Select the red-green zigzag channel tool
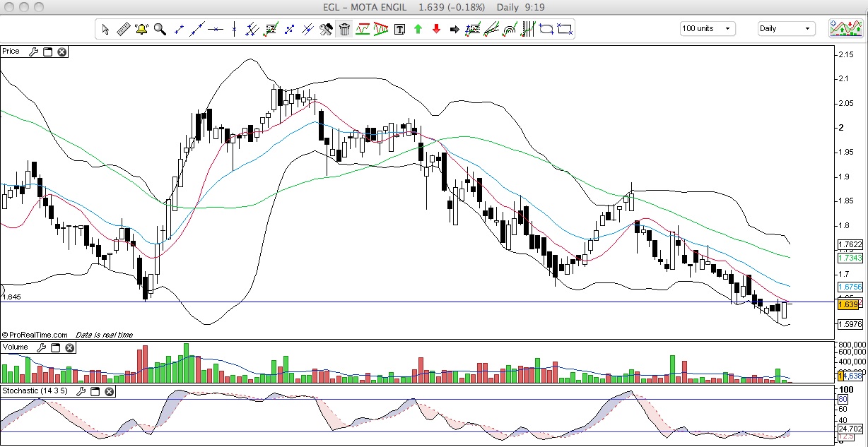868x447 pixels. [363, 29]
